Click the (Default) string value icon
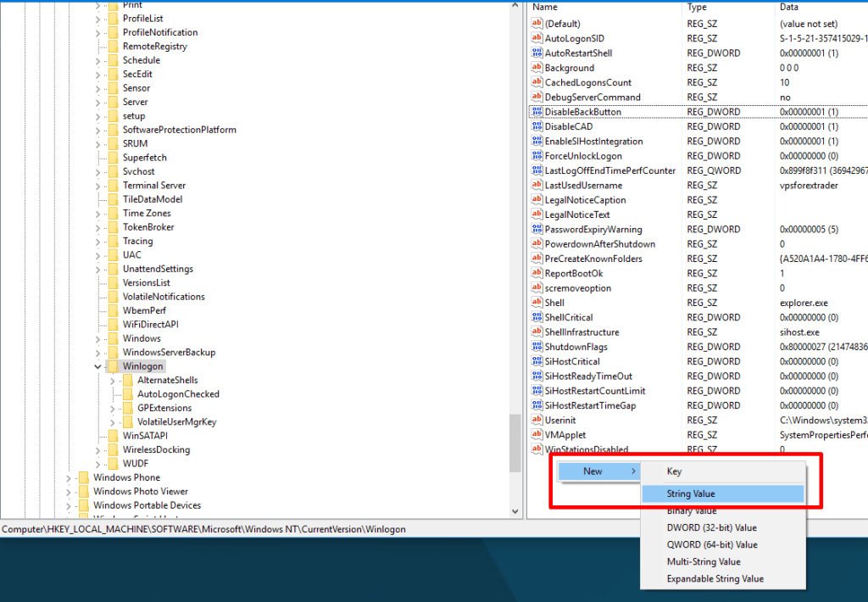Viewport: 868px width, 602px height. [537, 24]
